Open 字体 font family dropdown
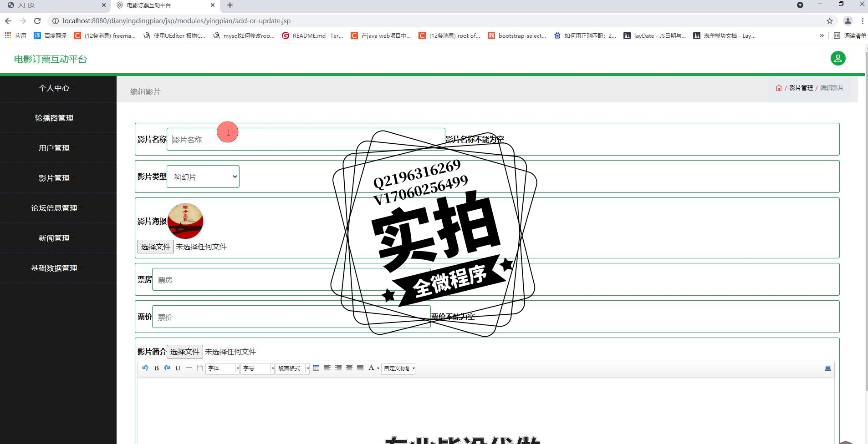The image size is (868, 444). [223, 368]
